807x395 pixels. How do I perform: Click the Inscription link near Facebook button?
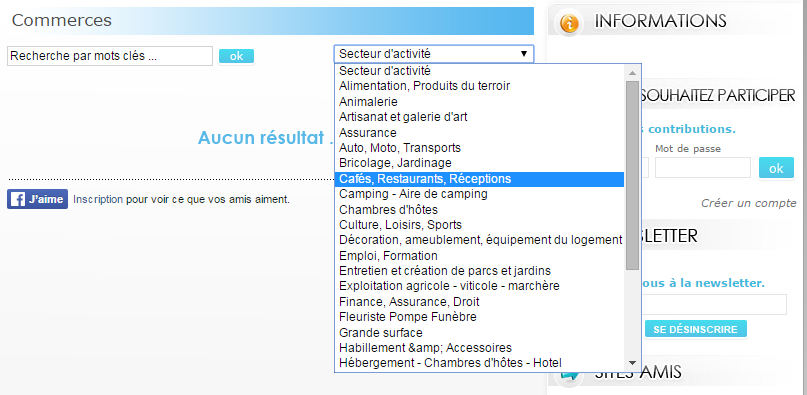(x=98, y=199)
